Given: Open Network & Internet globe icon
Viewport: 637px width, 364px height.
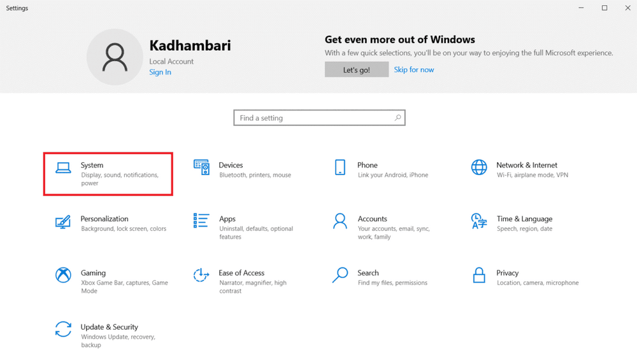Looking at the screenshot, I should [x=479, y=167].
